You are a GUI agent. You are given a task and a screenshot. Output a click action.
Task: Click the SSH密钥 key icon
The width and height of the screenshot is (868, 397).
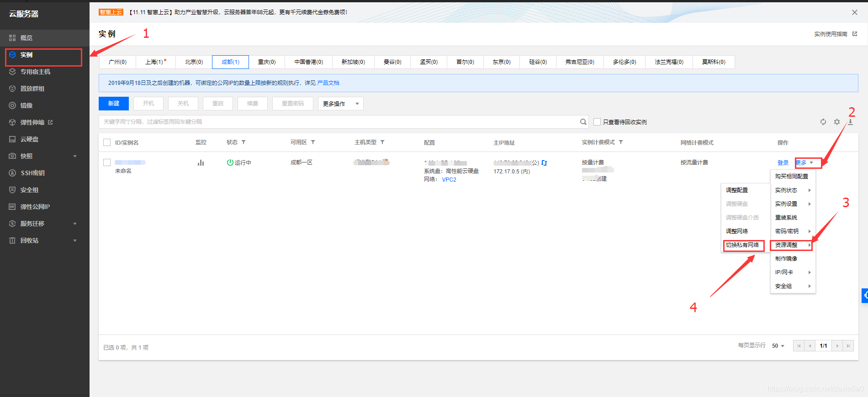[12, 173]
